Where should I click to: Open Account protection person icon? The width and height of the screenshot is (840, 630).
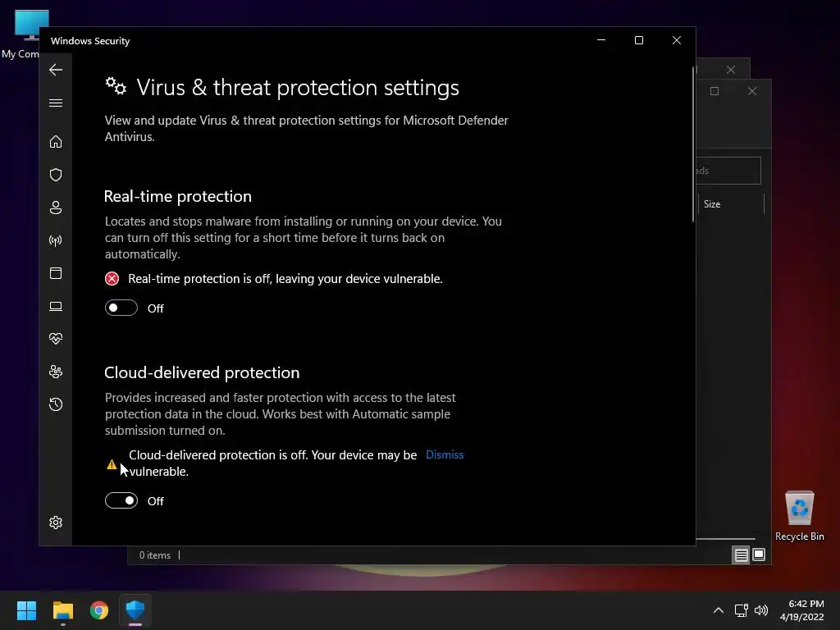click(x=56, y=208)
